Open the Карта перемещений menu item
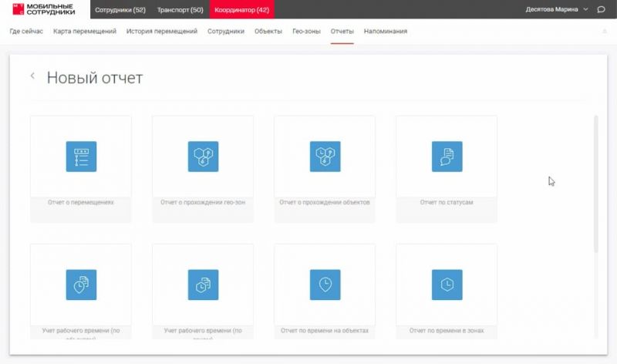617x364 pixels. [x=85, y=32]
